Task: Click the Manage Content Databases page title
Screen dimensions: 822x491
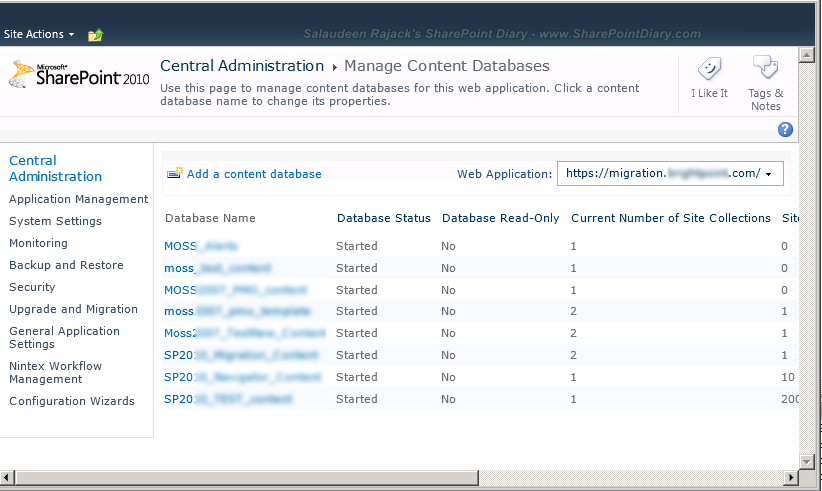Action: click(x=447, y=66)
